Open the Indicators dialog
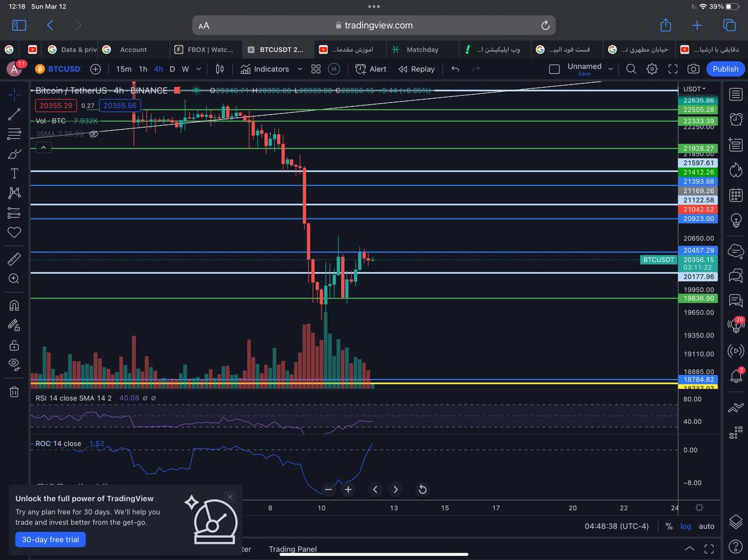This screenshot has width=748, height=560. [264, 69]
